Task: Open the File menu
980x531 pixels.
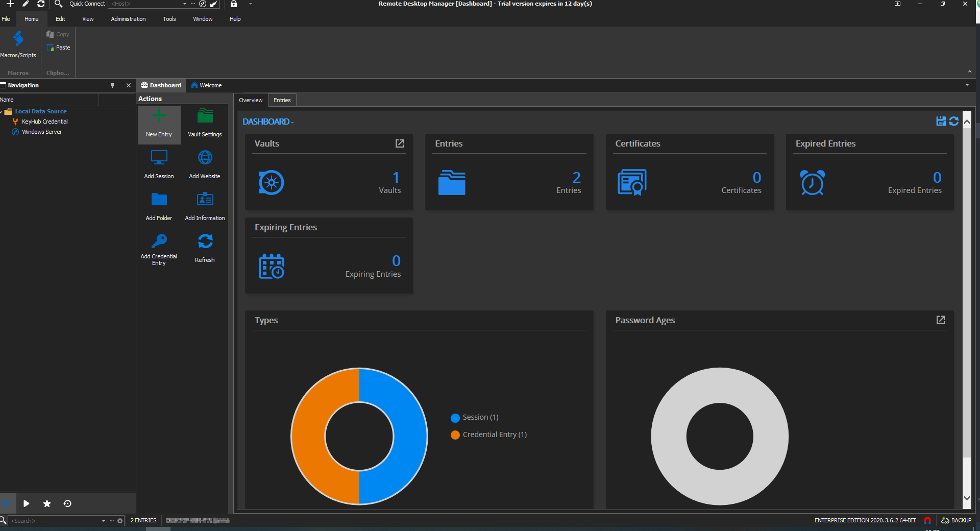Action: click(6, 19)
